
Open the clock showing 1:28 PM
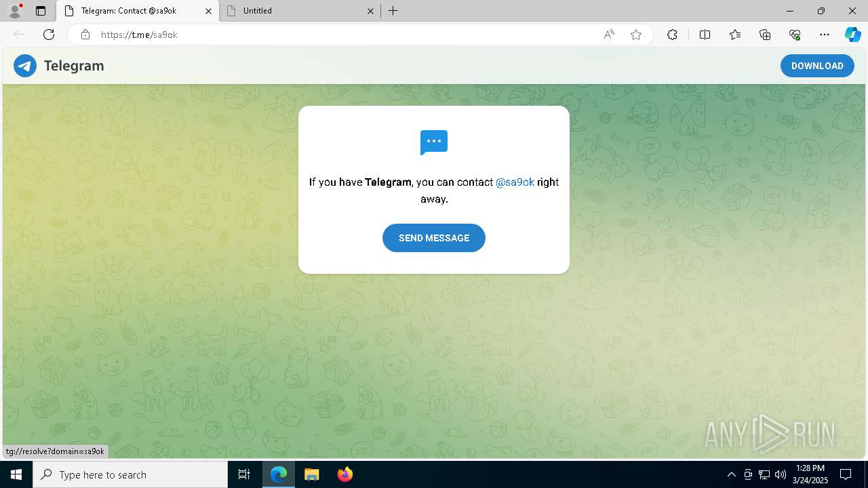[810, 474]
